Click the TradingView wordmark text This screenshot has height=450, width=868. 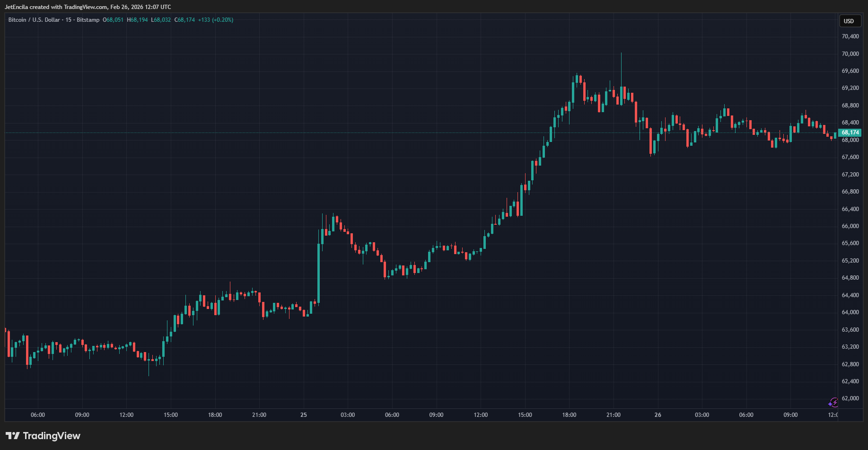coord(52,436)
